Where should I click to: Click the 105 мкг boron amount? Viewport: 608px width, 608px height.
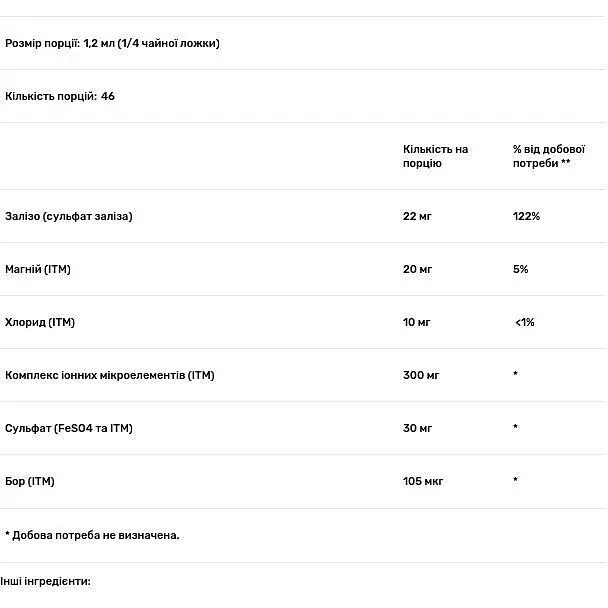click(x=423, y=481)
